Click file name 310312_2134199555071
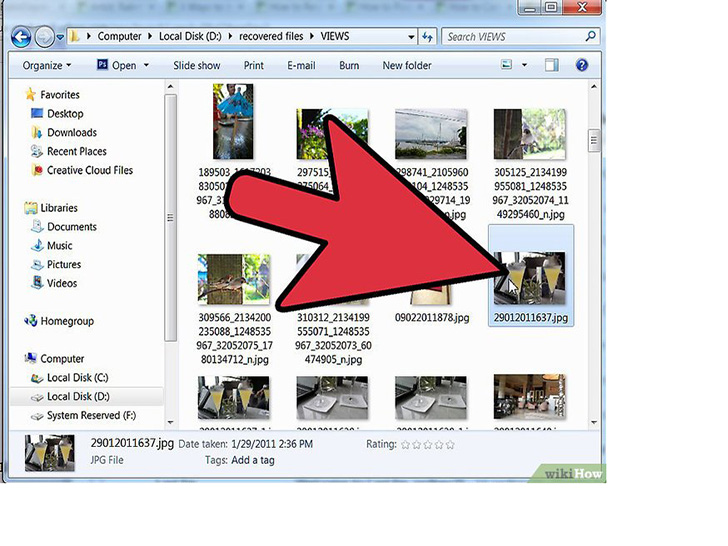Image resolution: width=728 pixels, height=546 pixels. pos(333,338)
